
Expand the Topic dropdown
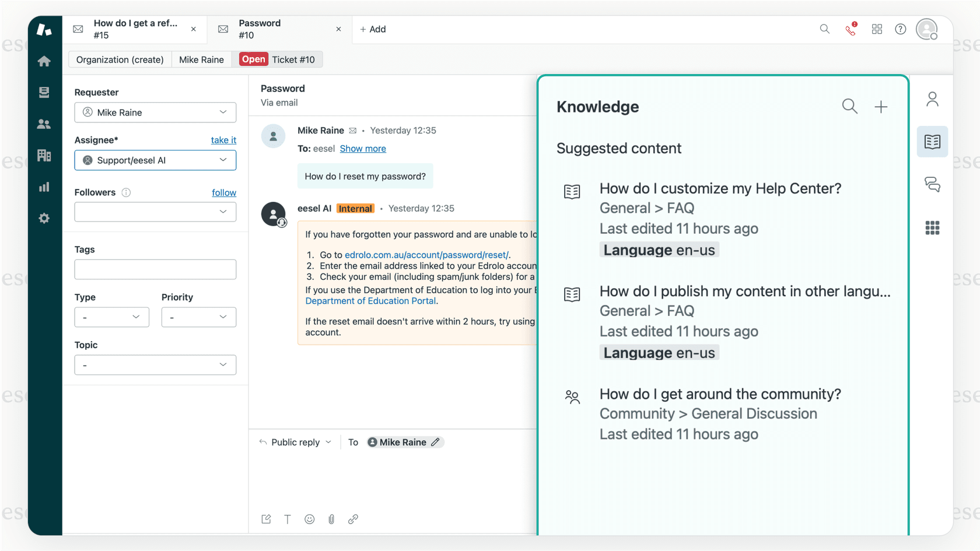pos(155,364)
